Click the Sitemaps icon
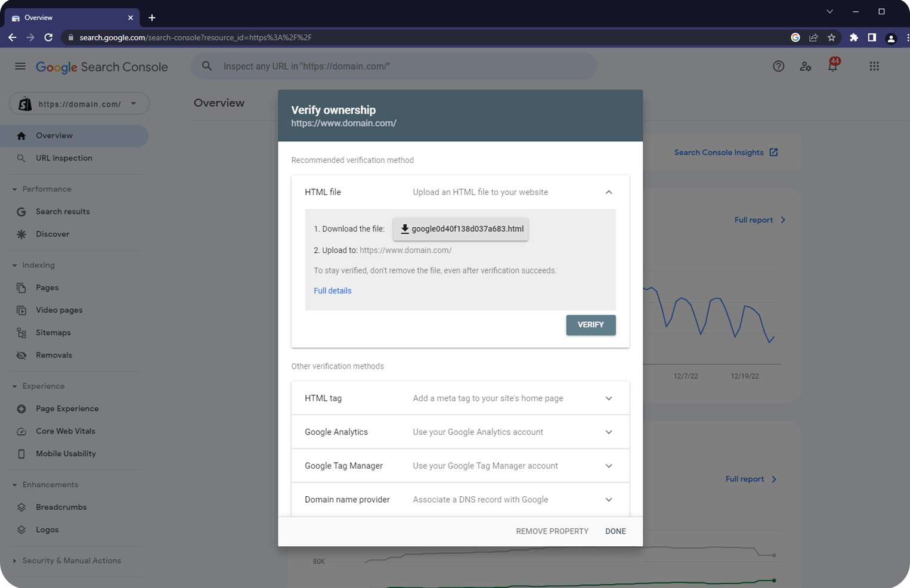Image resolution: width=910 pixels, height=588 pixels. [21, 333]
